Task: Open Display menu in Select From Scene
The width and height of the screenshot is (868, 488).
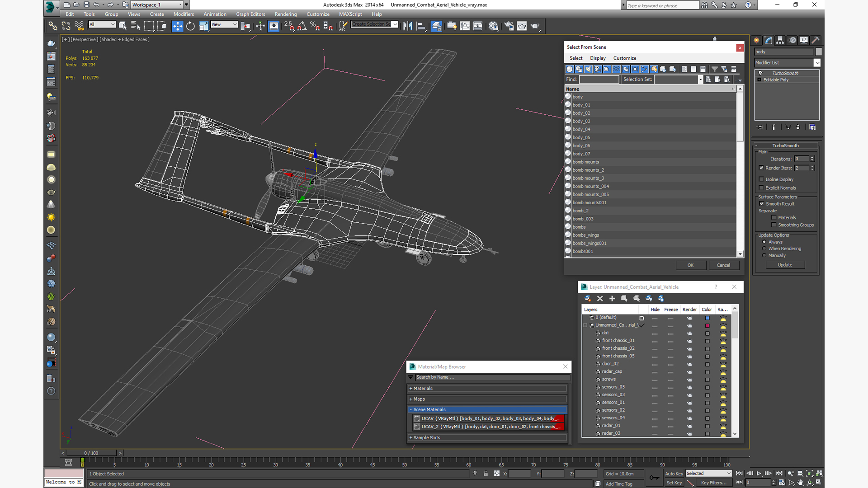Action: [x=598, y=58]
